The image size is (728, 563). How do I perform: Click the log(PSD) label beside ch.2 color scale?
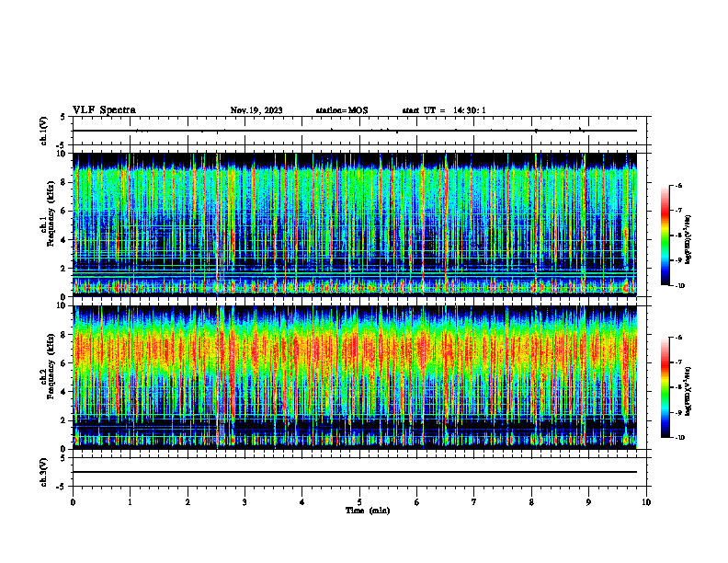point(688,391)
